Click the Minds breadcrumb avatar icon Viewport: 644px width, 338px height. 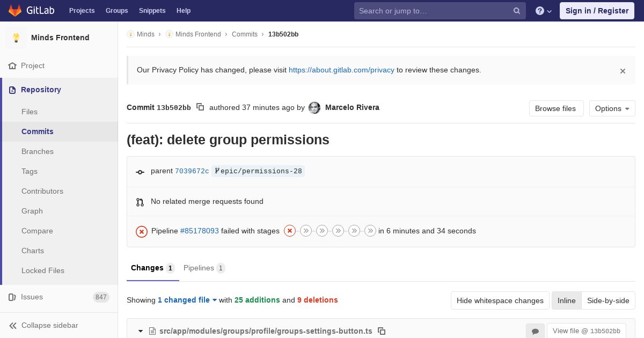[x=130, y=34]
